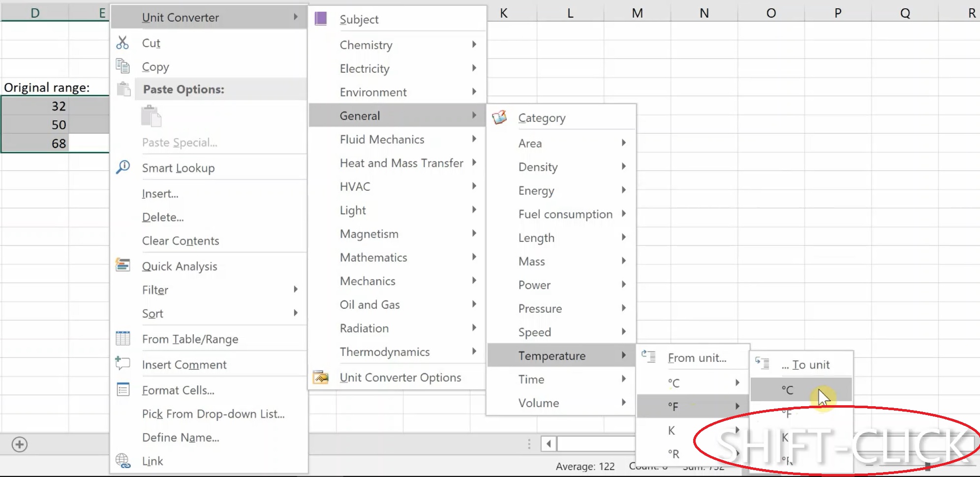Choose Clear Contents from context menu

pyautogui.click(x=181, y=240)
